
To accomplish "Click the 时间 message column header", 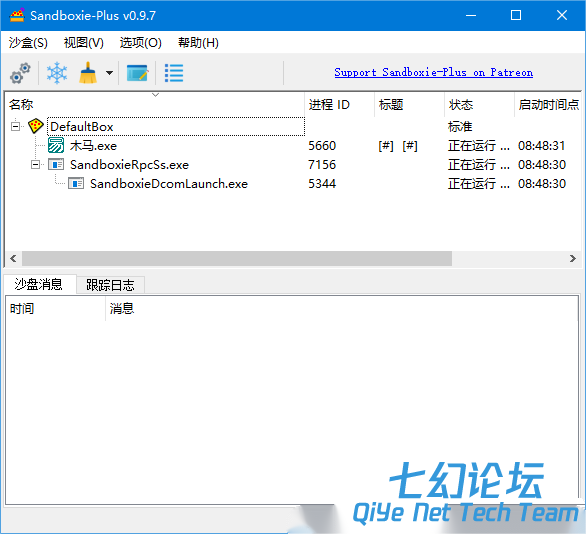I will point(56,309).
